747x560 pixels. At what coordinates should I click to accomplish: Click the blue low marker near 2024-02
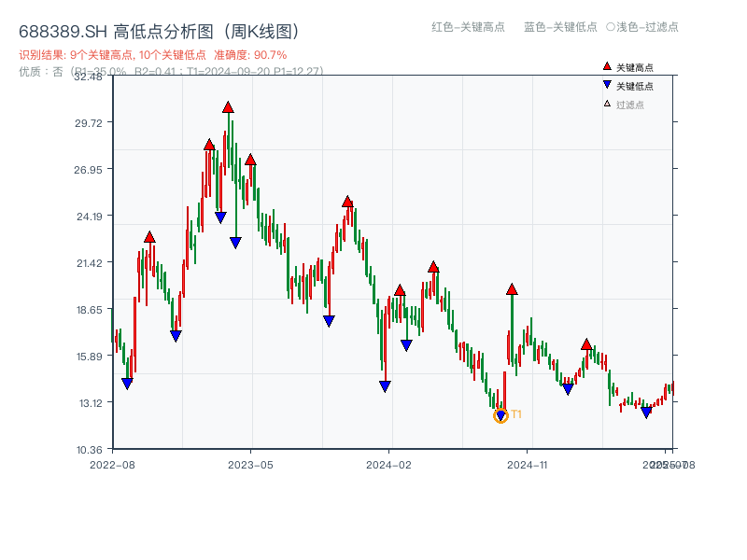385,385
